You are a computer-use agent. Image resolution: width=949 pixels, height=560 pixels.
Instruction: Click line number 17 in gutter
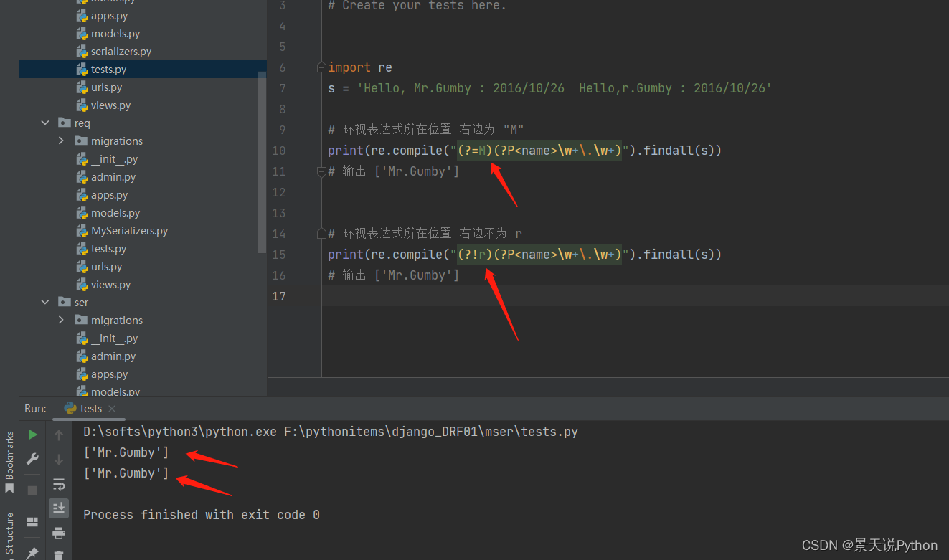point(279,296)
